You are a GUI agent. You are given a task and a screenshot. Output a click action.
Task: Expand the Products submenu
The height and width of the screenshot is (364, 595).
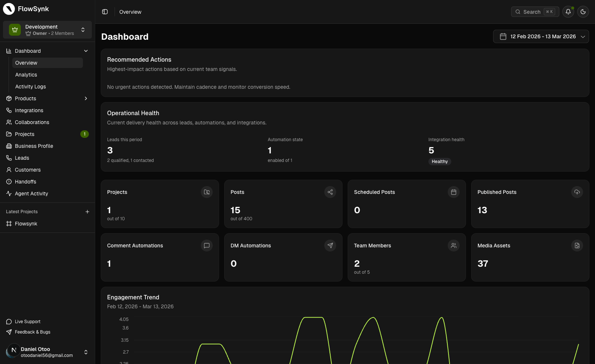tap(86, 98)
